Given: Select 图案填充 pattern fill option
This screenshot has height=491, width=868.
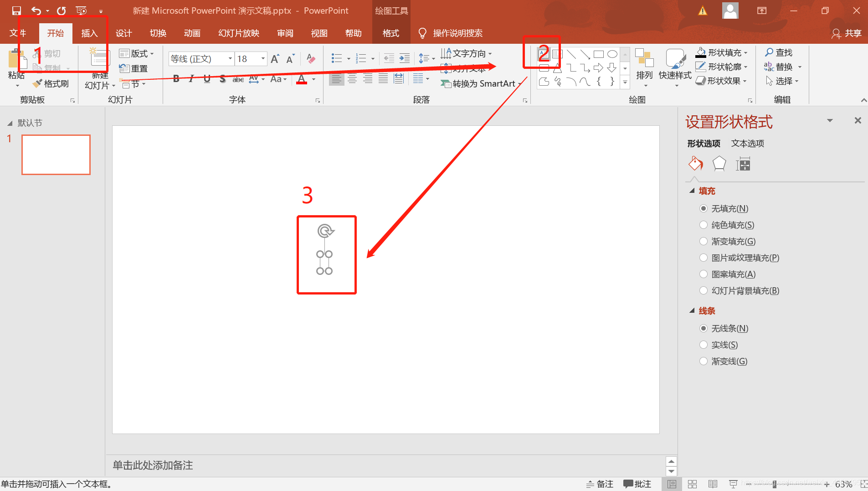Looking at the screenshot, I should point(704,274).
